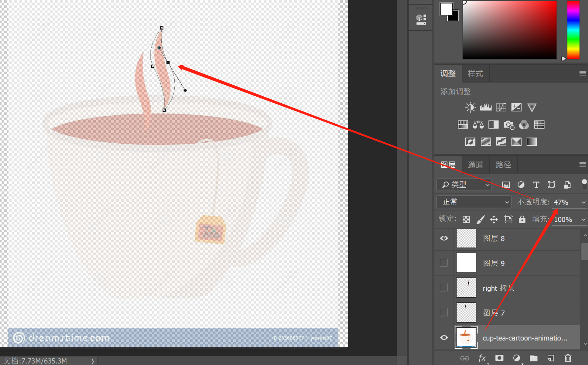Toggle lock position
The width and height of the screenshot is (588, 365).
pos(494,220)
